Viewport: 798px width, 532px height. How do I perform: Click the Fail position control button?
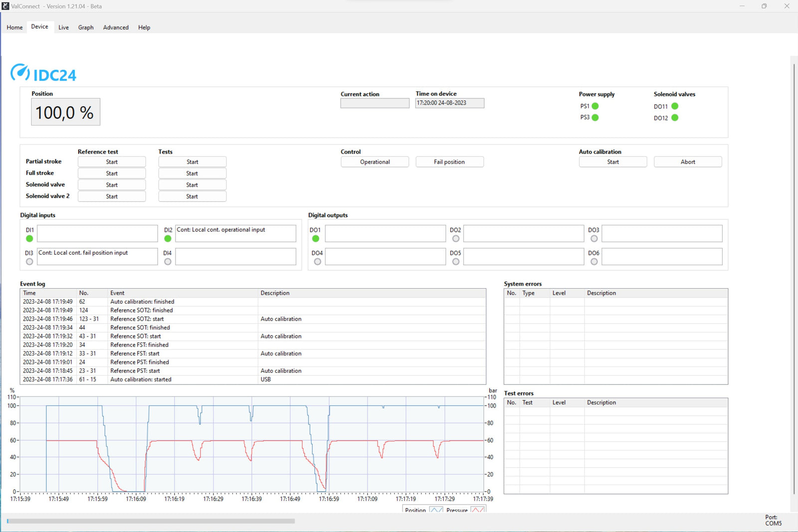pyautogui.click(x=449, y=162)
